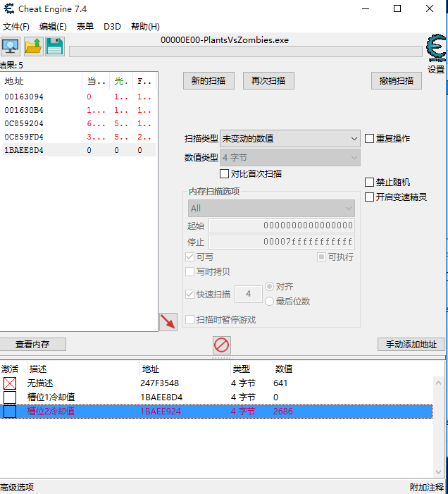Enable the 禁止随机 checkbox
This screenshot has width=448, height=494.
click(369, 183)
